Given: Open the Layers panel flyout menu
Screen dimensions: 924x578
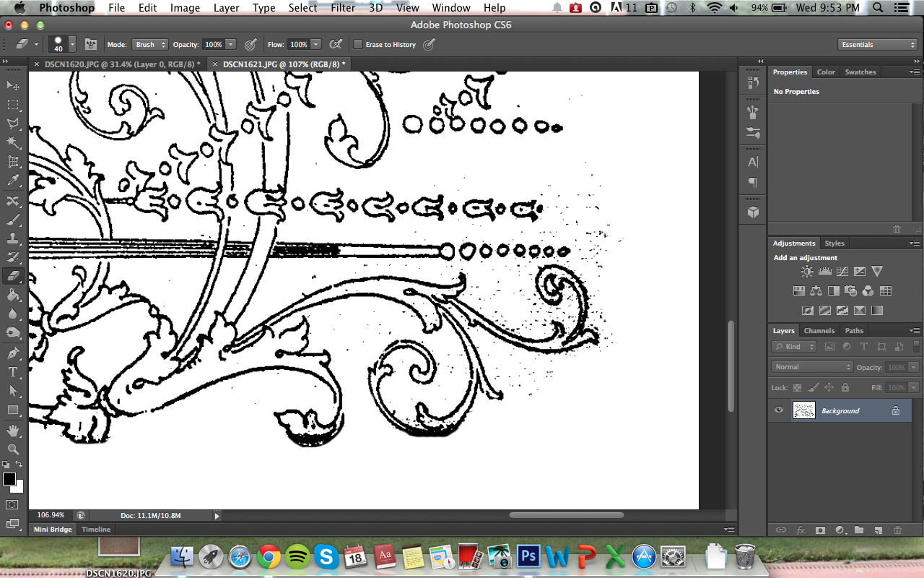Looking at the screenshot, I should (915, 331).
